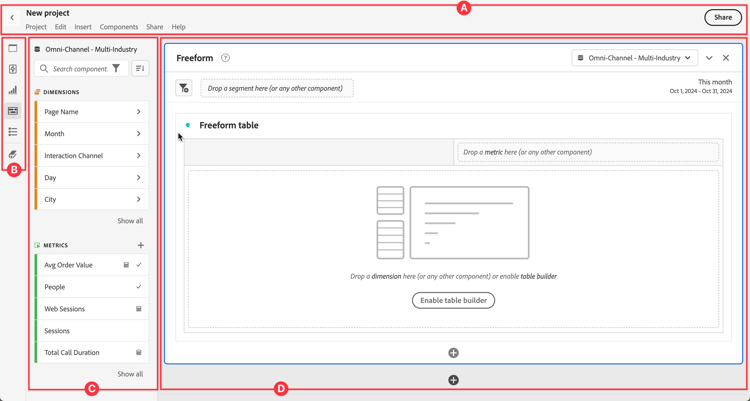The height and width of the screenshot is (401, 750).
Task: Select the People metric
Action: [x=92, y=287]
